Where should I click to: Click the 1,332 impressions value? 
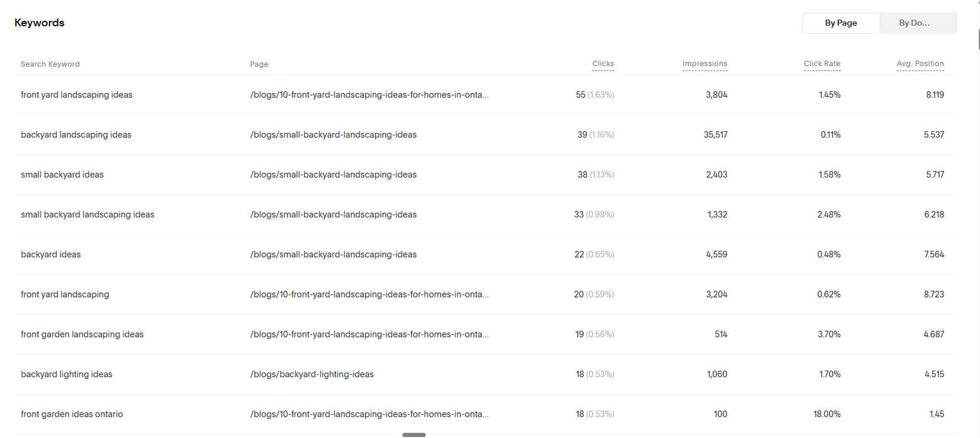(x=717, y=214)
